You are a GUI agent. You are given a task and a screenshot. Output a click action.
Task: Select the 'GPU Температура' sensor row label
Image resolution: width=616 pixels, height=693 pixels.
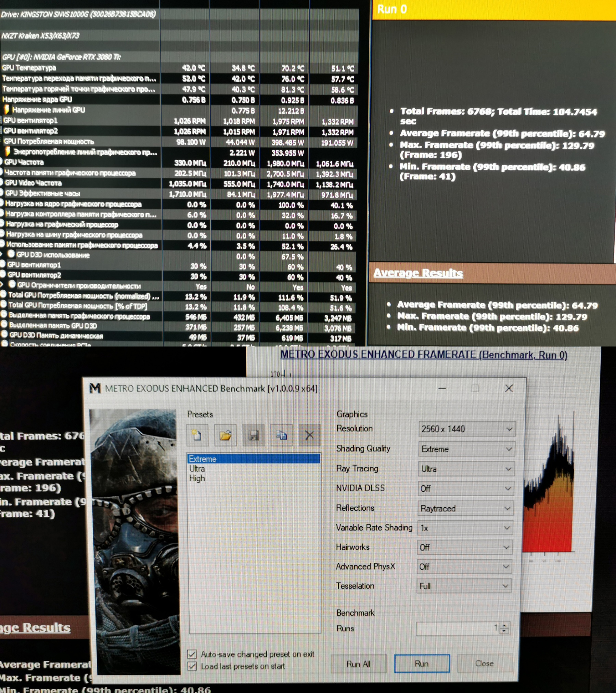pos(29,68)
